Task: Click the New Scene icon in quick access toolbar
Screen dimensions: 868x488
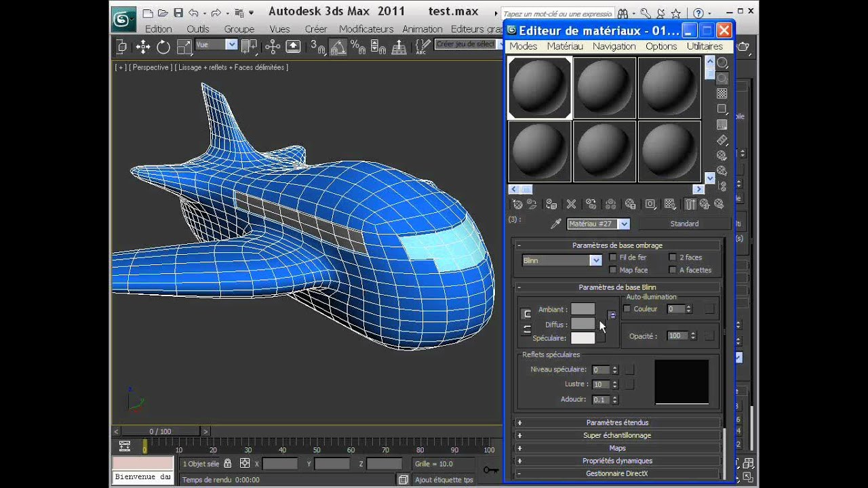Action: pyautogui.click(x=147, y=13)
